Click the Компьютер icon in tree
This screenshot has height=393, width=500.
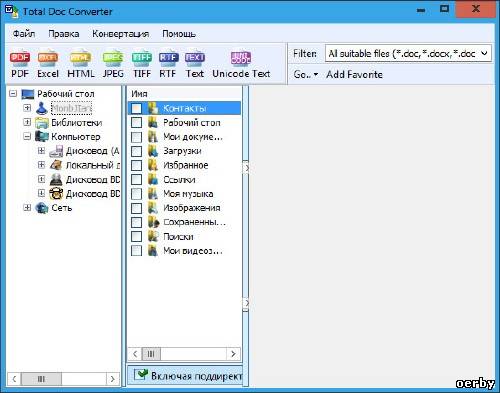pos(42,137)
